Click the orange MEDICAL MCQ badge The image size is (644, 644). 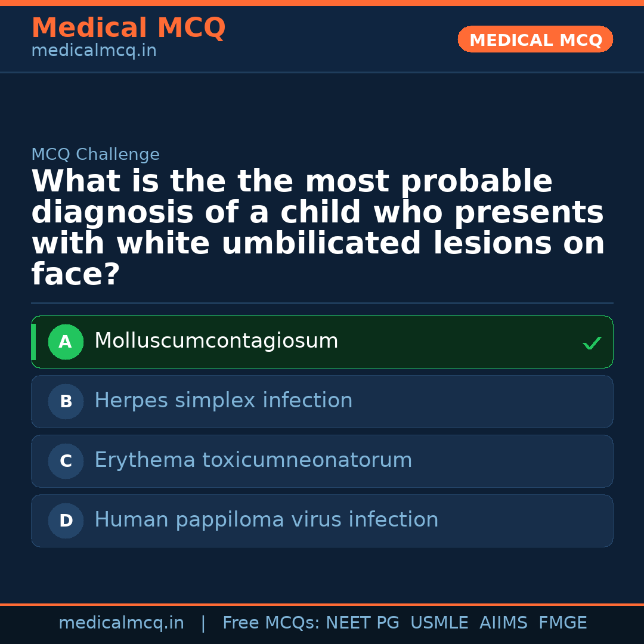pyautogui.click(x=535, y=40)
